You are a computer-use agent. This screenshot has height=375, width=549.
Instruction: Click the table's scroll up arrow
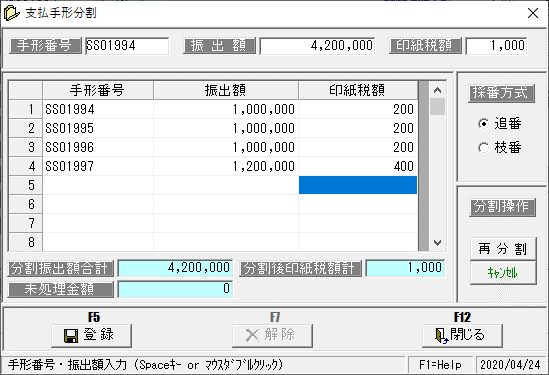click(x=437, y=90)
